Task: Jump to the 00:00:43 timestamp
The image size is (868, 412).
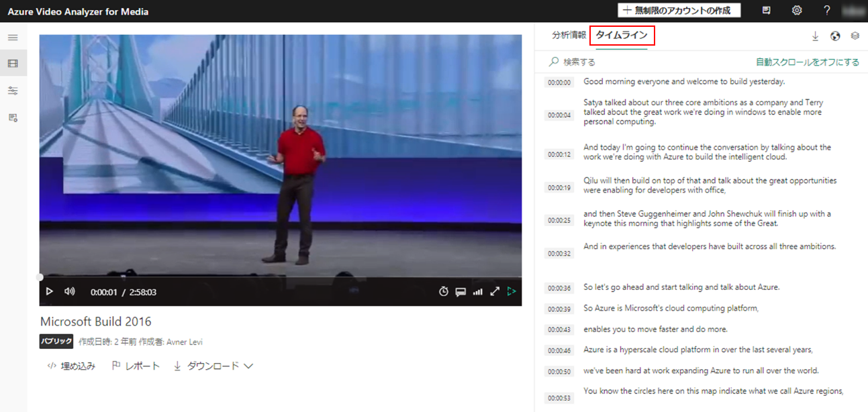Action: click(x=559, y=330)
